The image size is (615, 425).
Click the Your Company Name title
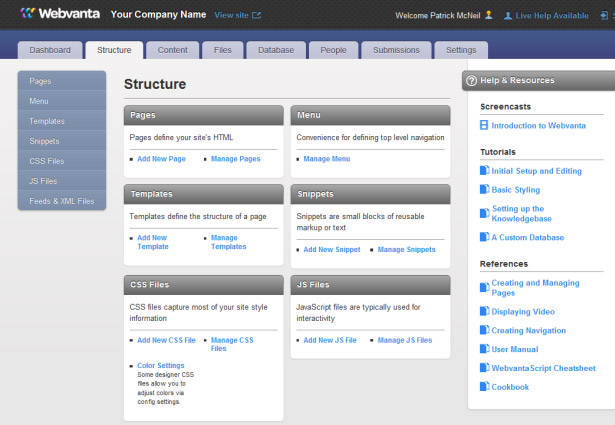tap(158, 15)
